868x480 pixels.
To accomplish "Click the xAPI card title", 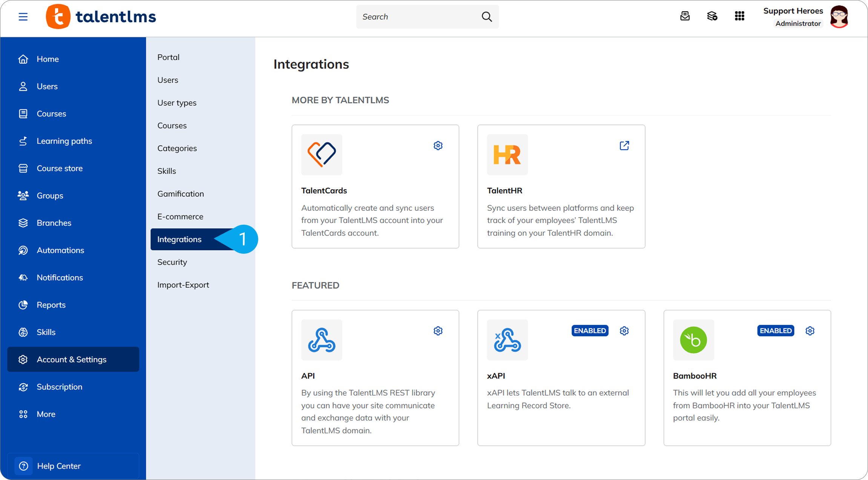I will tap(496, 376).
